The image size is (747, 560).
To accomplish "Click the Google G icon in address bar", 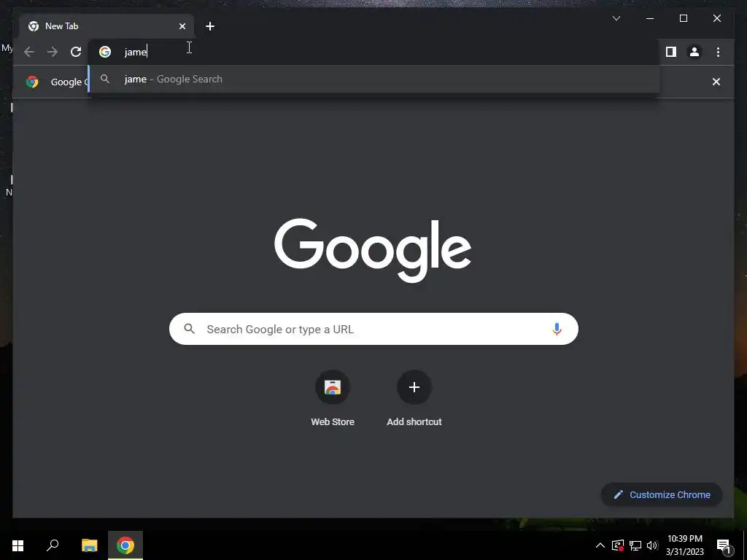I will (105, 52).
